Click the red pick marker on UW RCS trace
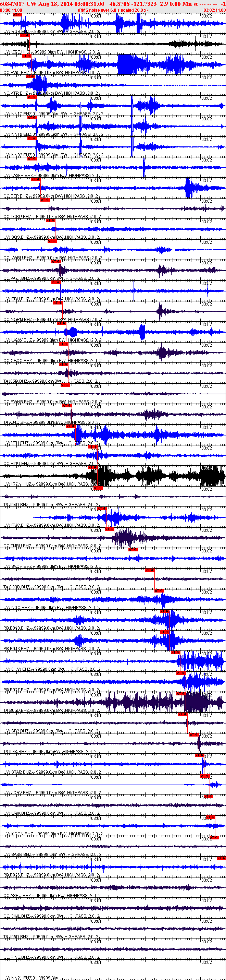This screenshot has height=980, width=226. coord(17,15)
